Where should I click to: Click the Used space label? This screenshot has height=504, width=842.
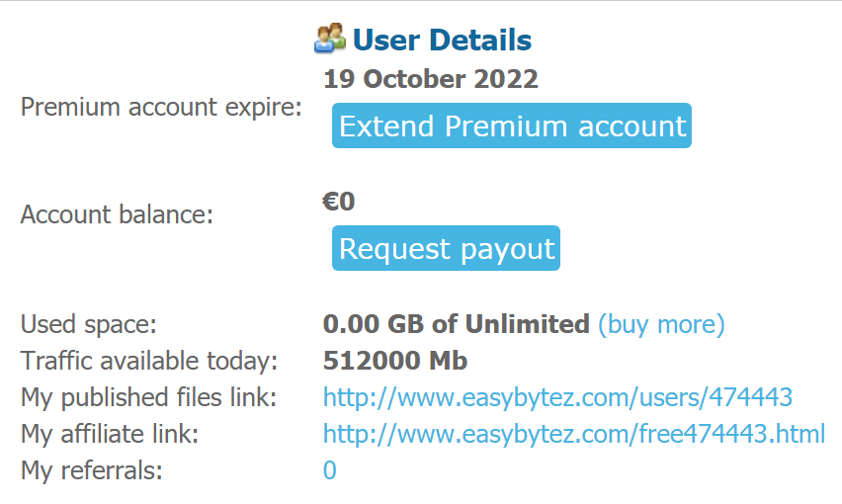89,324
